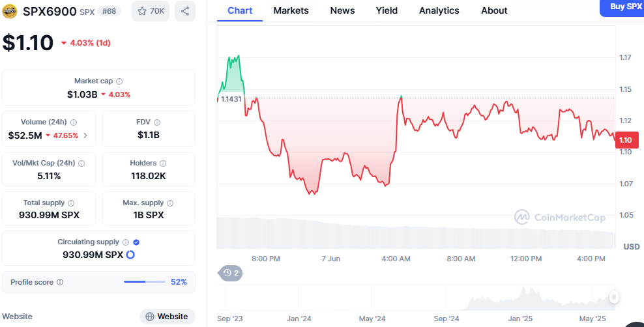The height and width of the screenshot is (327, 644).
Task: Click the SPX6900 coin logo
Action: point(9,11)
